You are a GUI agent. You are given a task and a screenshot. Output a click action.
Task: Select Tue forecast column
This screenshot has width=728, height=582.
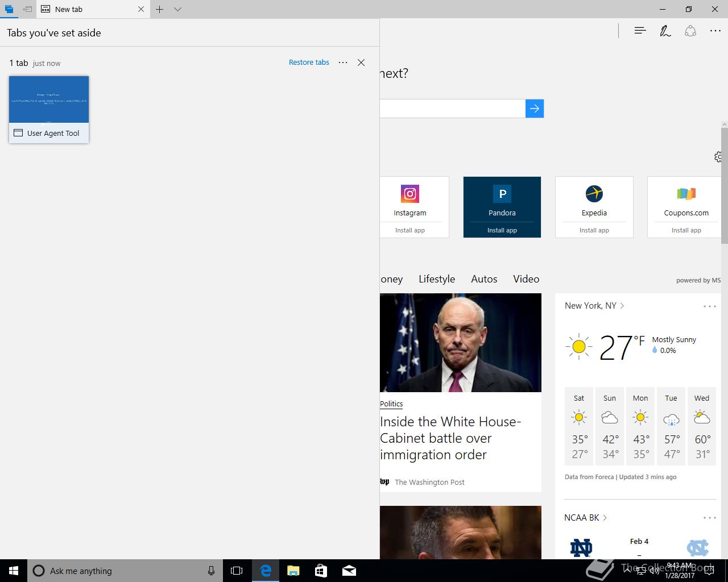[671, 426]
